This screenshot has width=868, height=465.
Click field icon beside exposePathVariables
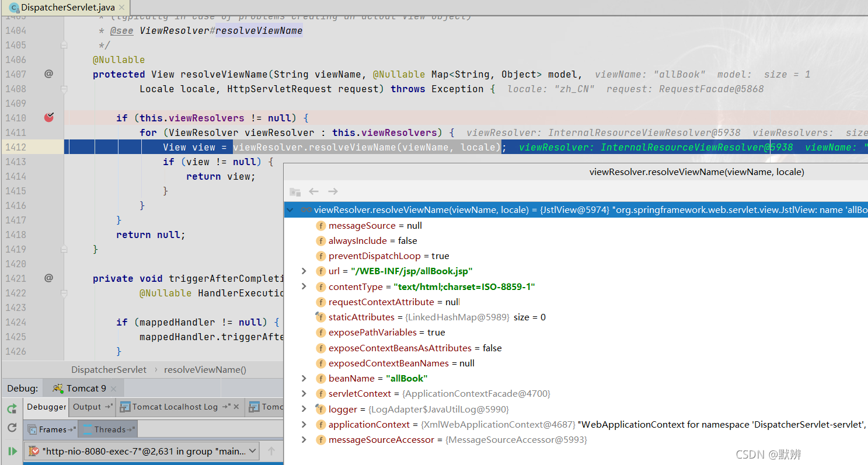[x=320, y=333]
